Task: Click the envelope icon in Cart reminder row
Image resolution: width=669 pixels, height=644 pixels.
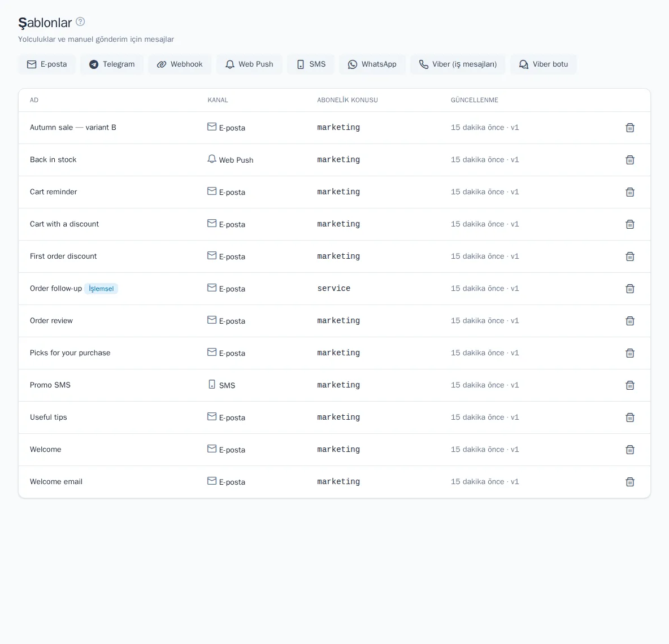Action: point(212,191)
